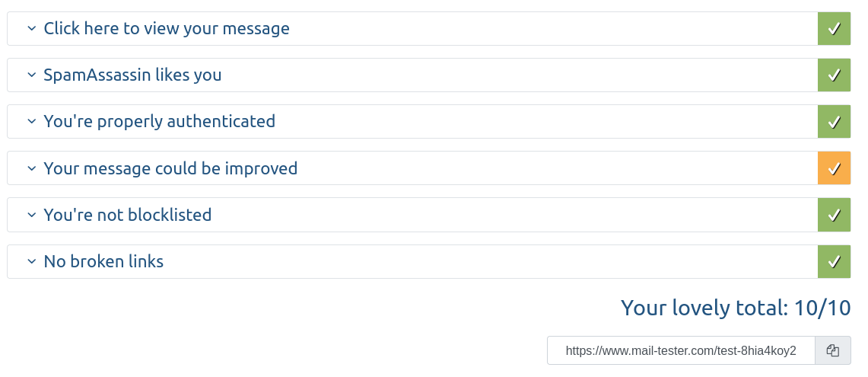The image size is (868, 377).
Task: Click the test result URL input field
Action: click(x=681, y=350)
